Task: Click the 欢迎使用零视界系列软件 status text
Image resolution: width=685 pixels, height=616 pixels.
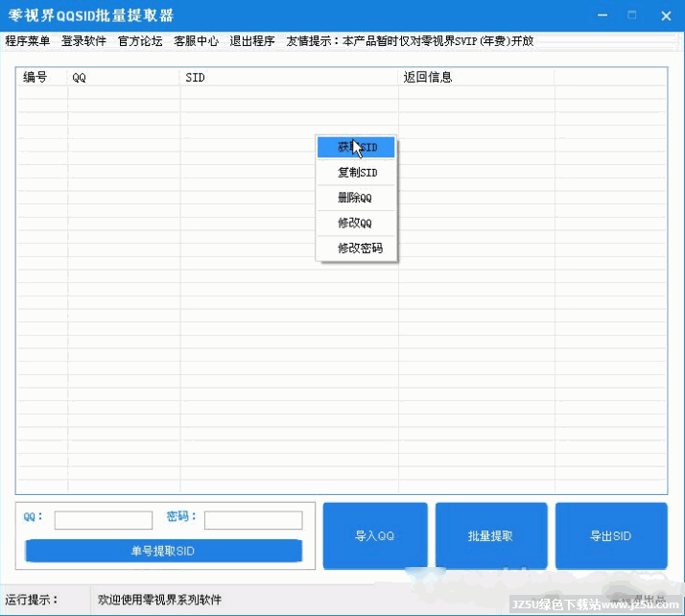Action: tap(159, 600)
